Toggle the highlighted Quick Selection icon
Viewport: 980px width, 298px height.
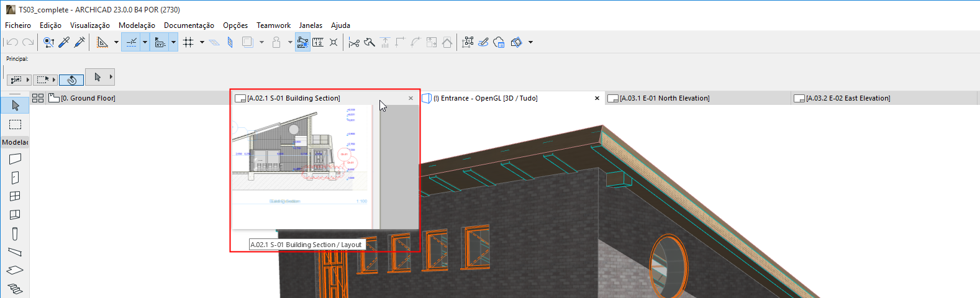(302, 42)
